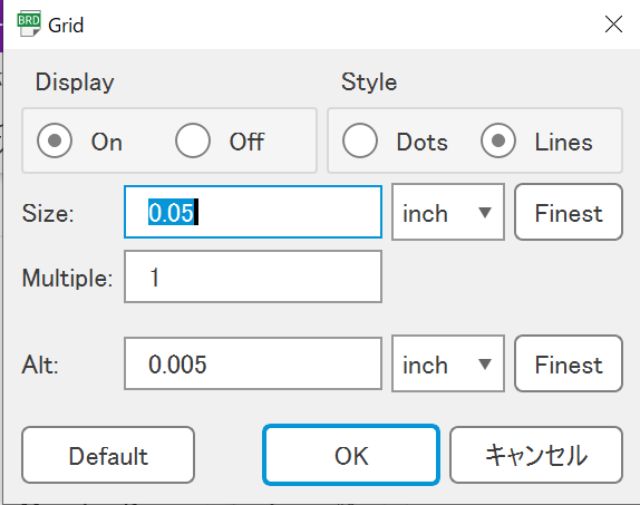
Task: Click Finest button beside Alt
Action: [x=569, y=364]
